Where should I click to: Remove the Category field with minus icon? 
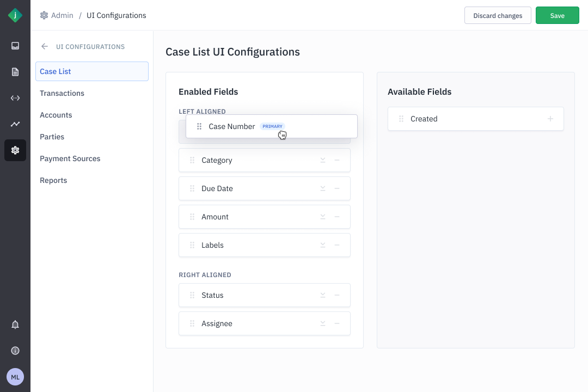tap(337, 160)
